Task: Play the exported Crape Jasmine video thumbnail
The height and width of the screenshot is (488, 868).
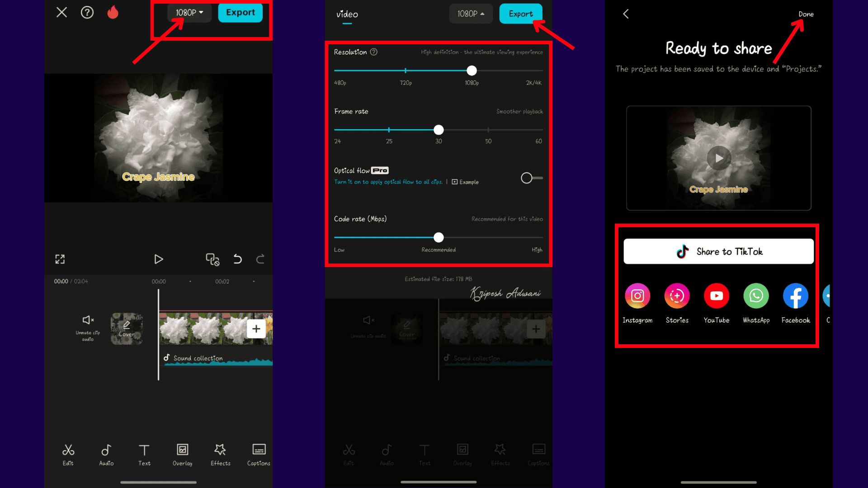Action: [x=718, y=158]
